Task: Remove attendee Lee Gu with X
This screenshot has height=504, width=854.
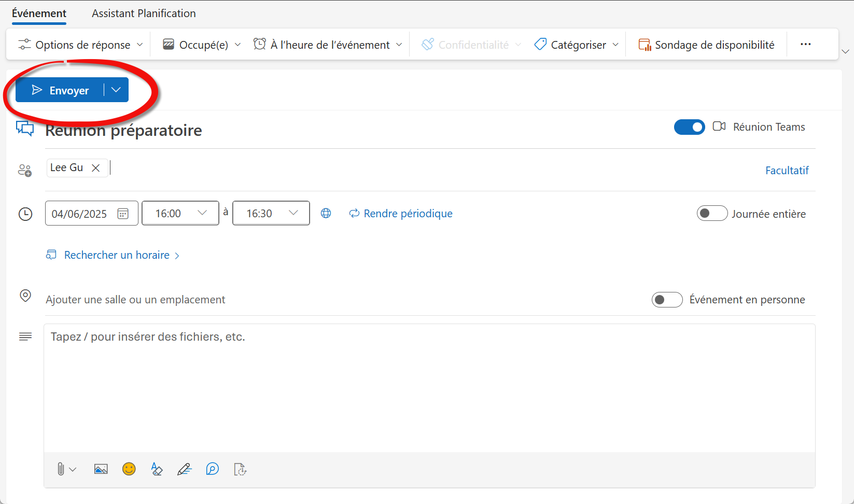Action: pyautogui.click(x=95, y=168)
